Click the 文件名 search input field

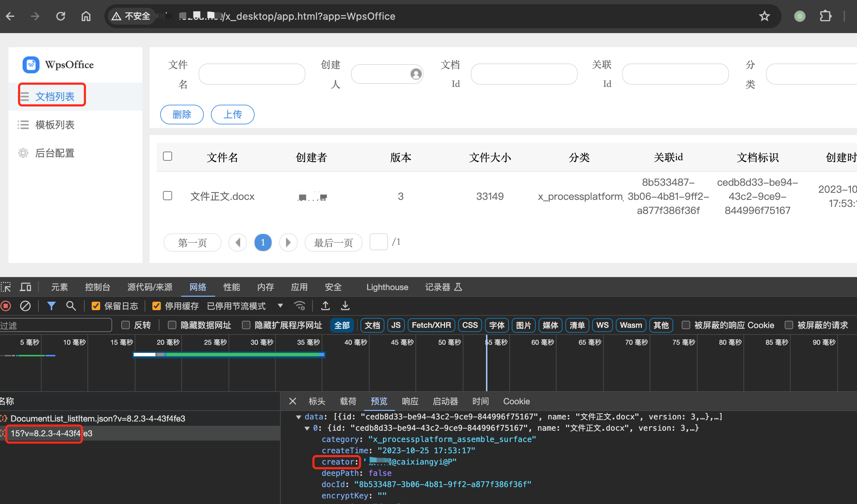(x=252, y=74)
